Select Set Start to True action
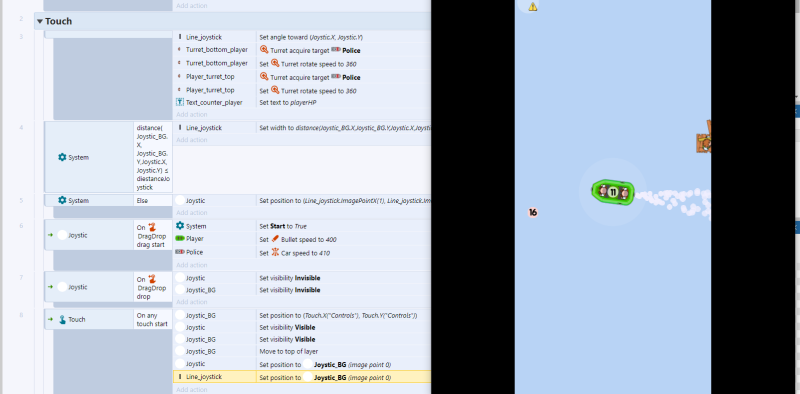The width and height of the screenshot is (800, 394). pos(283,226)
